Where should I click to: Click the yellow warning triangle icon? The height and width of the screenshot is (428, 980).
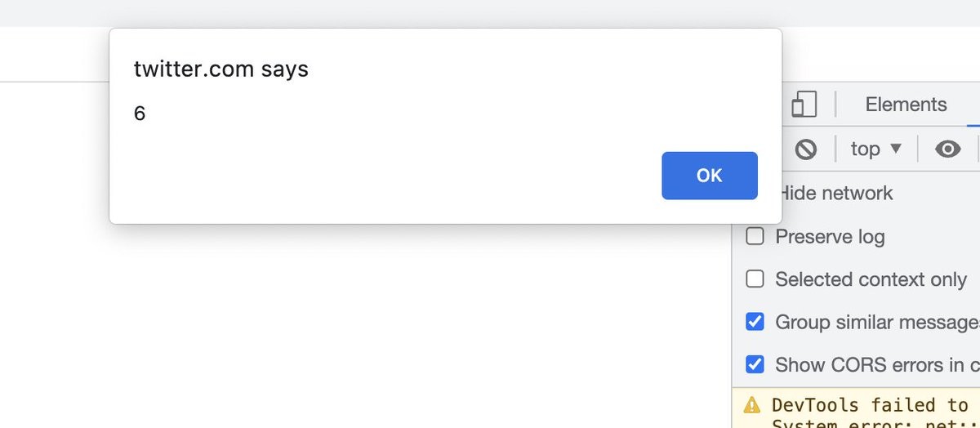[x=751, y=405]
